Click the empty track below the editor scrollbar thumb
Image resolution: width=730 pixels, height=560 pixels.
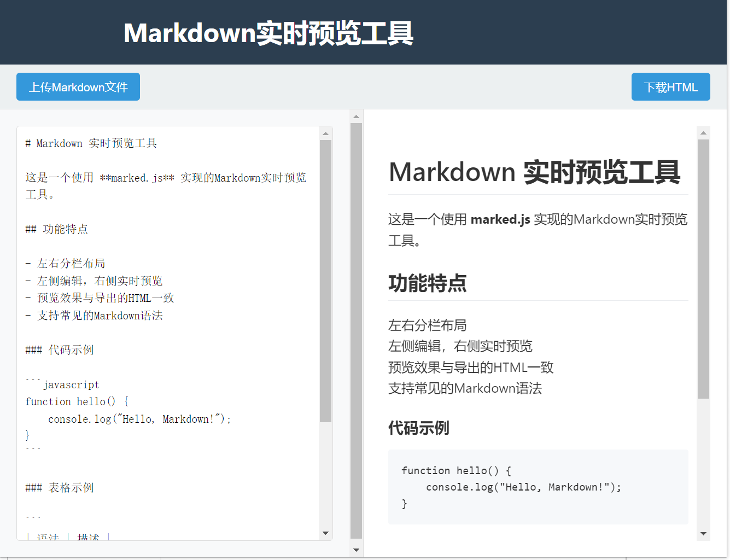click(x=325, y=476)
